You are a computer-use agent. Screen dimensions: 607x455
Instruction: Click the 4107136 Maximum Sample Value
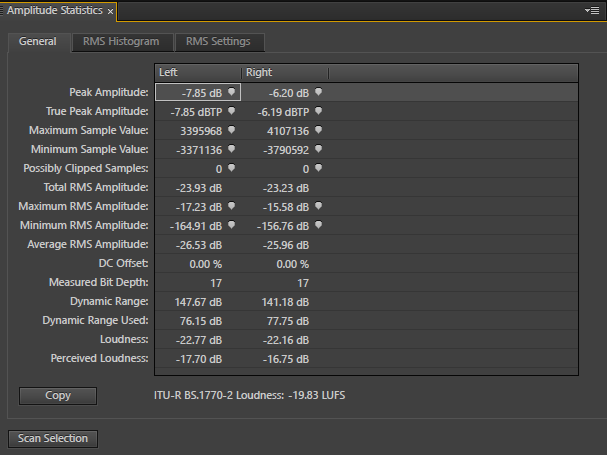(x=288, y=131)
